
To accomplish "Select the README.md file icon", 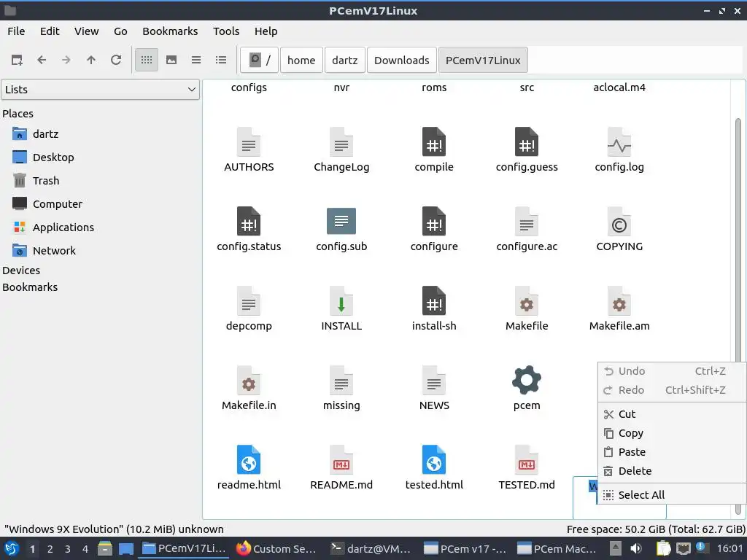I will (x=341, y=460).
